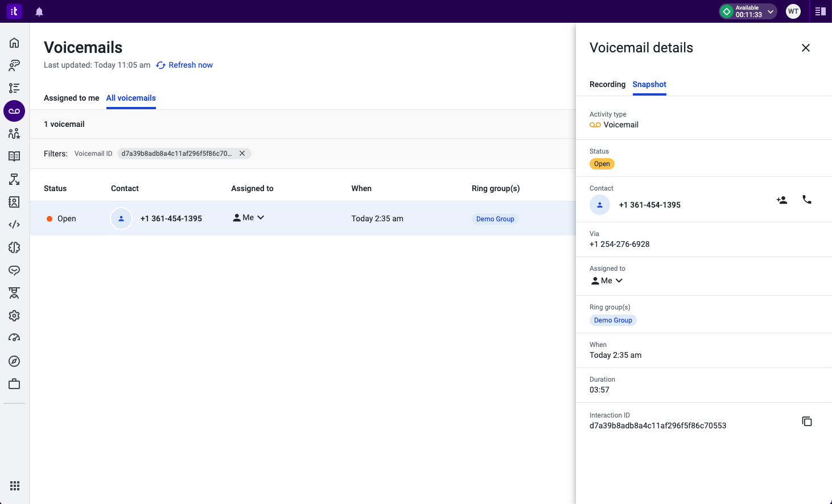Open the contacts book icon in sidebar

click(14, 202)
